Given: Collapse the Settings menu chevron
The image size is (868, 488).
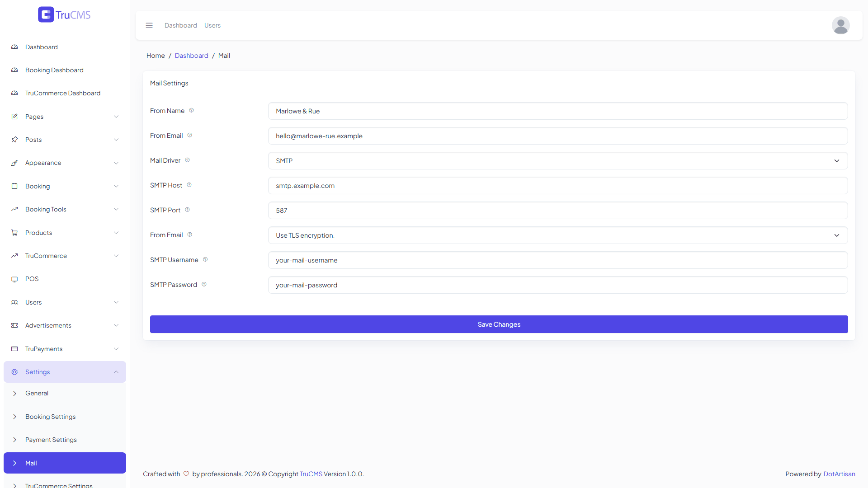Looking at the screenshot, I should coord(116,372).
